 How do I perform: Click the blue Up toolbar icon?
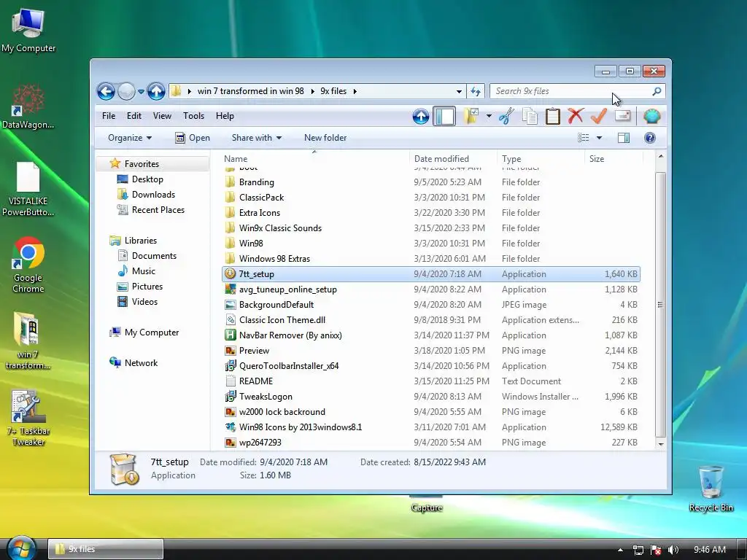(x=421, y=116)
